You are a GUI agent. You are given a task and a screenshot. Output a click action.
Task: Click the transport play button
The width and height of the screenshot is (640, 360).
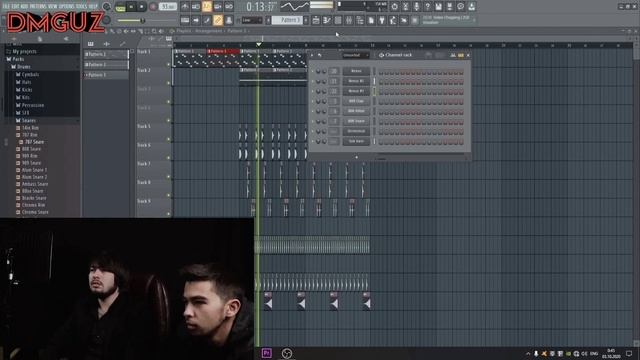(x=131, y=7)
